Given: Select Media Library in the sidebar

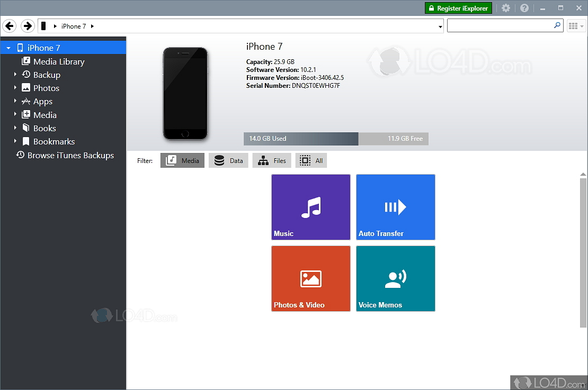Looking at the screenshot, I should point(58,61).
